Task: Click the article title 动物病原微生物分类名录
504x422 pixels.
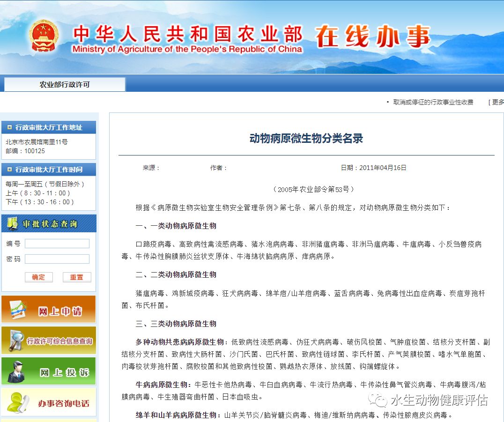Action: 306,139
